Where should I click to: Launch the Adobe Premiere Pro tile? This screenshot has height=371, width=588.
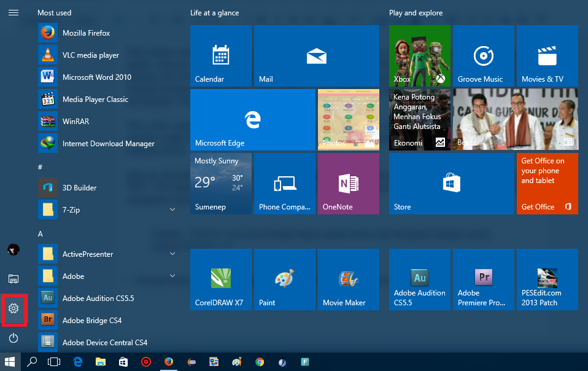(484, 279)
